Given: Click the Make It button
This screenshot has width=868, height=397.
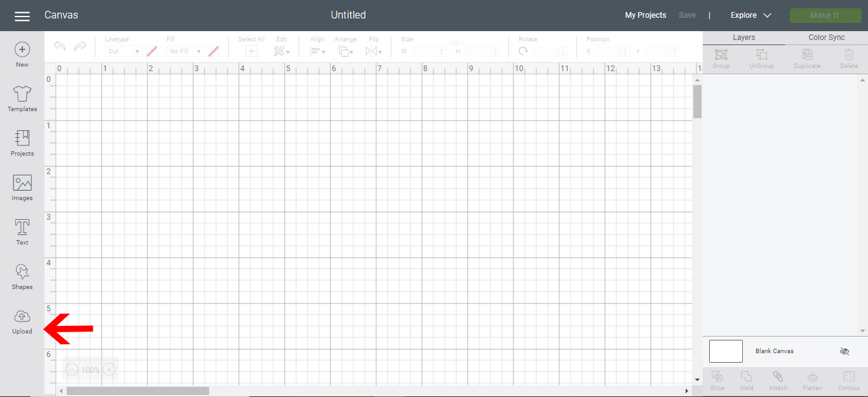Looking at the screenshot, I should click(x=825, y=15).
